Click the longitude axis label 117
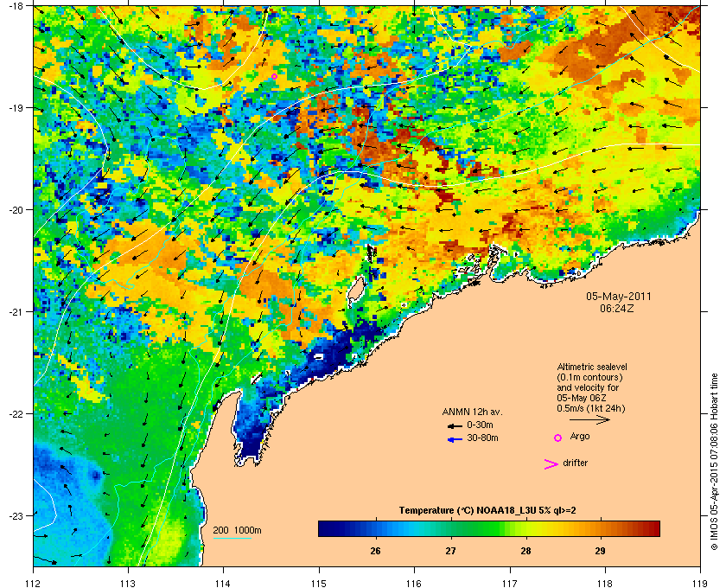Viewport: 726px width, 588px height. coord(510,583)
